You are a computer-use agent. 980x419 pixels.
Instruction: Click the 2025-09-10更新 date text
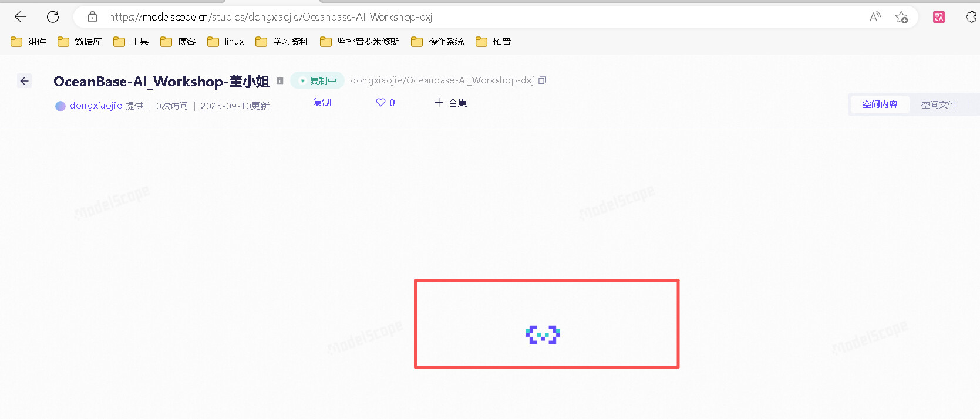235,106
